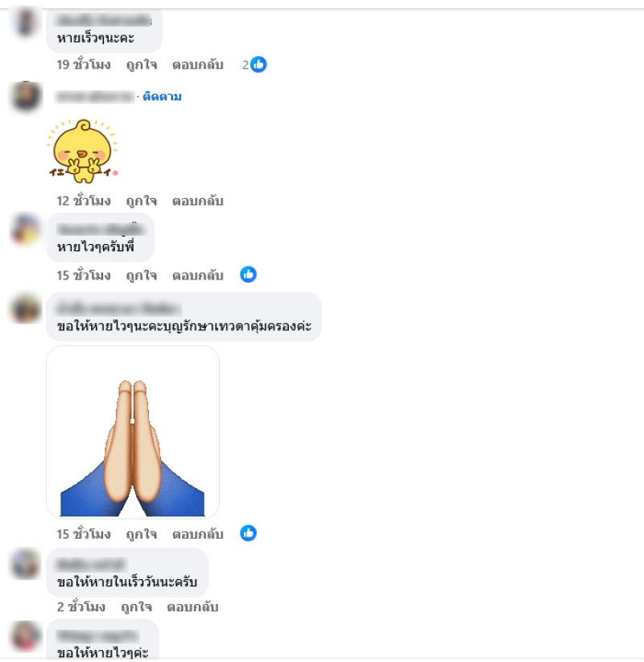Like the chick sticker comment
644x662 pixels.
pyautogui.click(x=142, y=201)
